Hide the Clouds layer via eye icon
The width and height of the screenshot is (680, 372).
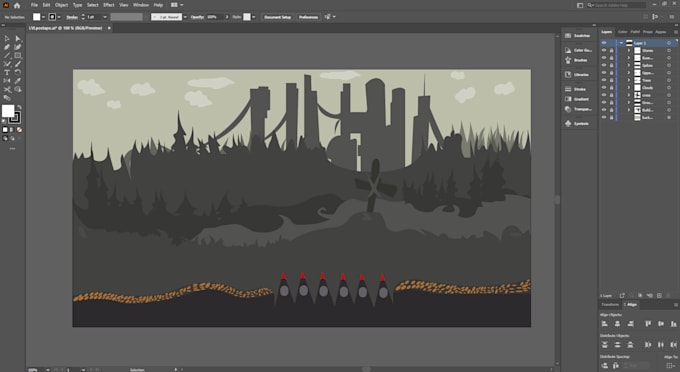[x=604, y=87]
